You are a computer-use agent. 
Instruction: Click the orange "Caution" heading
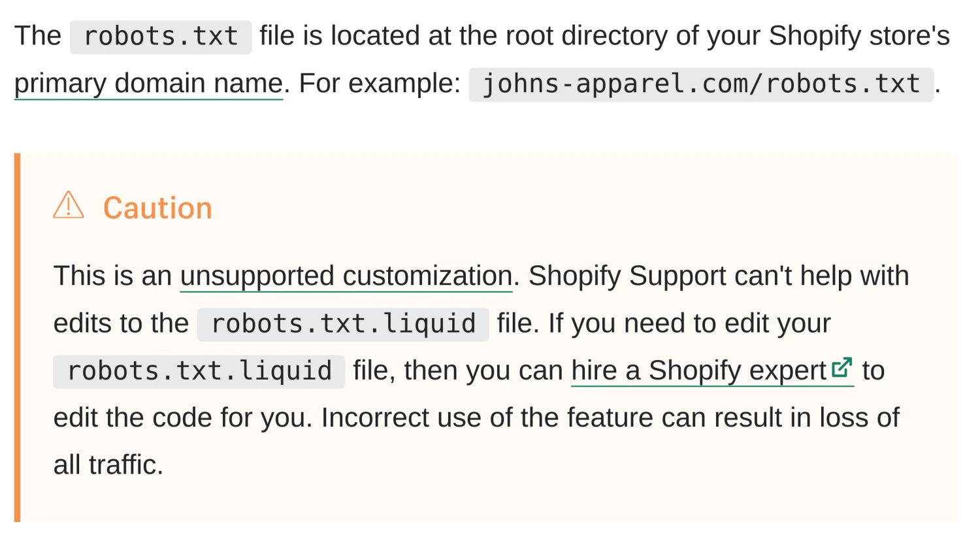coord(157,208)
